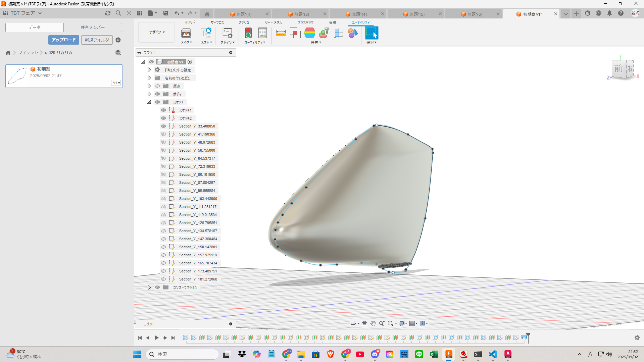Hide the スケッチ1 sketch via eye icon
Viewport: 644px width, 362px height.
163,110
